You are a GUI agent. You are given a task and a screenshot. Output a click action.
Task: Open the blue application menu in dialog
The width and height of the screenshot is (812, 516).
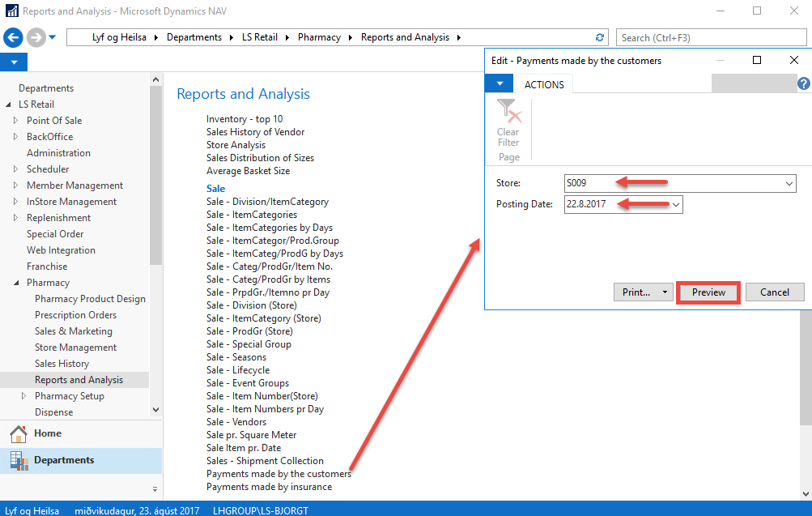tap(500, 84)
